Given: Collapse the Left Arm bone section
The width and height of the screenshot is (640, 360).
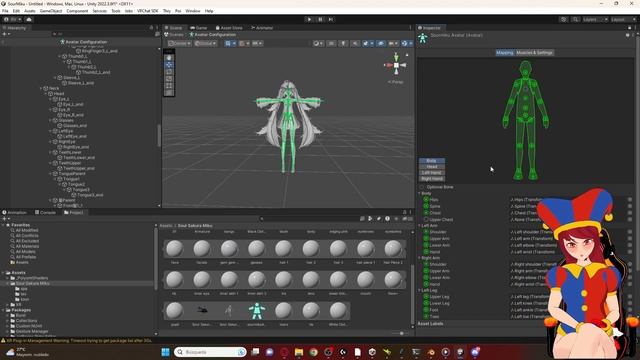Looking at the screenshot, I should pos(420,225).
